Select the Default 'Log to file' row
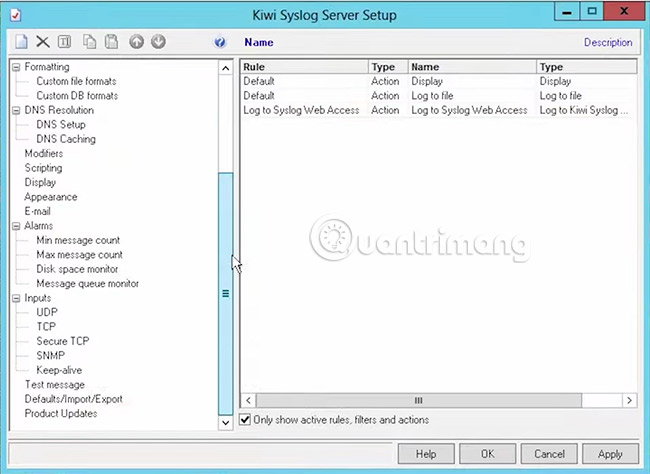 [438, 96]
